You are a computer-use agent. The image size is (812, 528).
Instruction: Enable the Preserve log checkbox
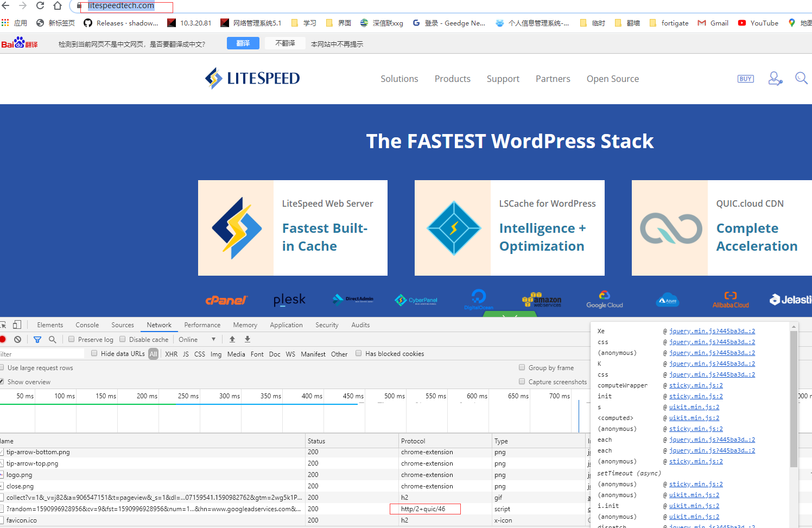pyautogui.click(x=72, y=339)
